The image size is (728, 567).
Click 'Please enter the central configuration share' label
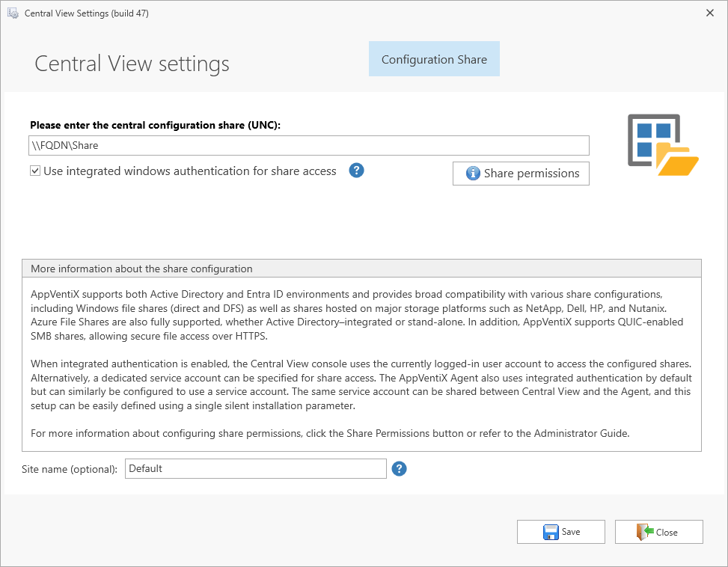(x=155, y=125)
